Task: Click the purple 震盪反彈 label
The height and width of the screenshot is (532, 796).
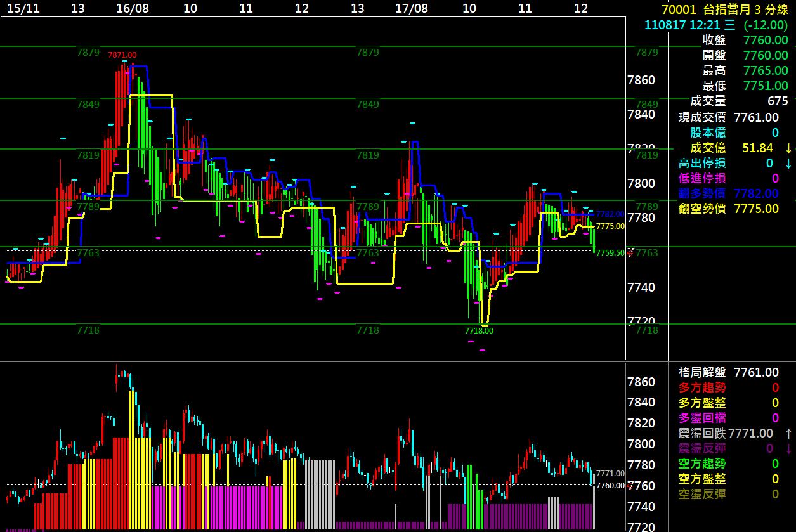Action: [x=702, y=448]
